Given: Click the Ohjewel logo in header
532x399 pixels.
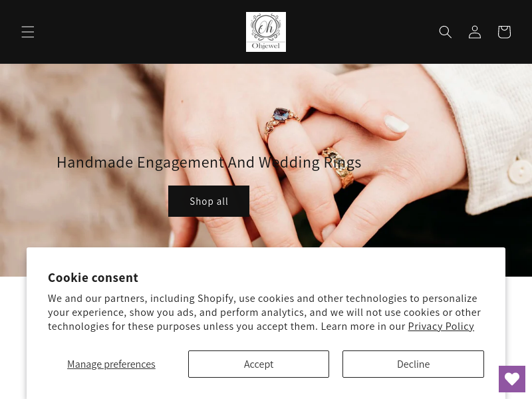Looking at the screenshot, I should (x=266, y=32).
